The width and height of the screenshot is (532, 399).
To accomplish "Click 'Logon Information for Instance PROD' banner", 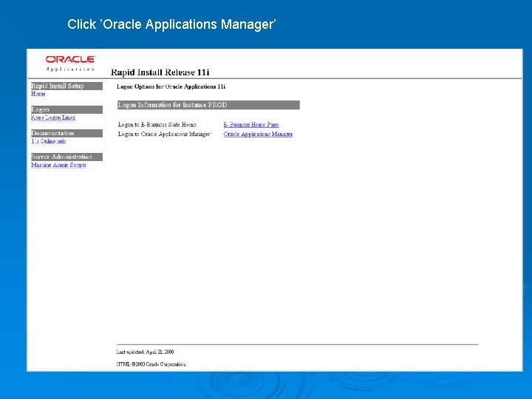I will pos(208,105).
